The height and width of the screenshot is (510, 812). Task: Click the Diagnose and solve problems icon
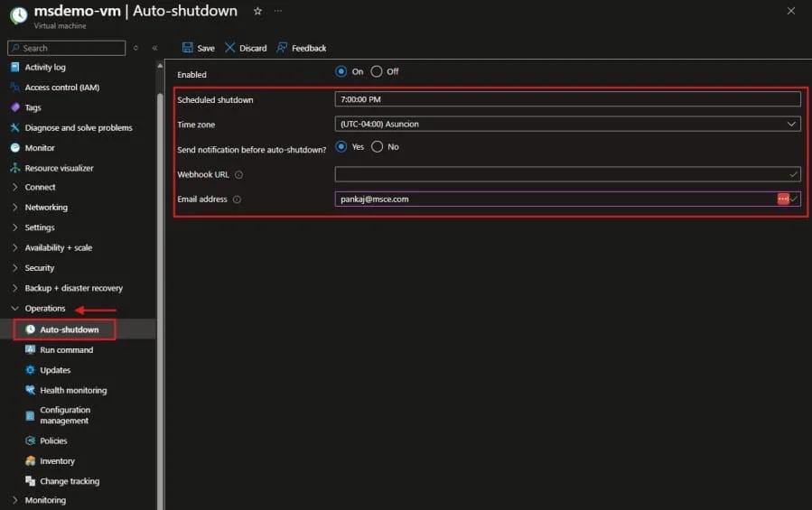(x=15, y=127)
